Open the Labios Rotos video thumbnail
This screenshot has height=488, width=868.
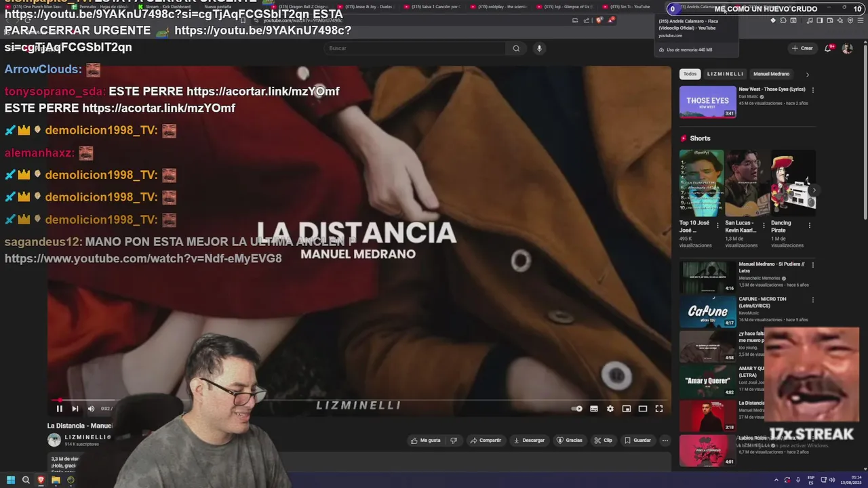[x=707, y=450]
